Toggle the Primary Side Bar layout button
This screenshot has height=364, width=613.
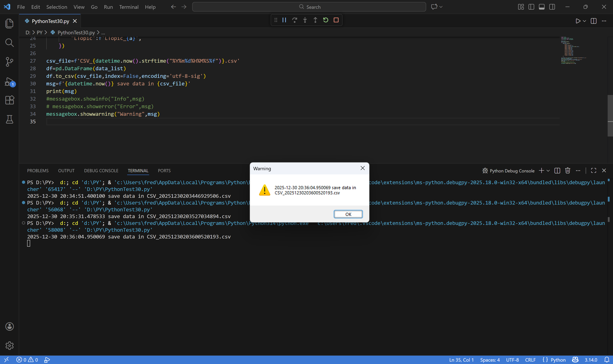click(x=531, y=7)
